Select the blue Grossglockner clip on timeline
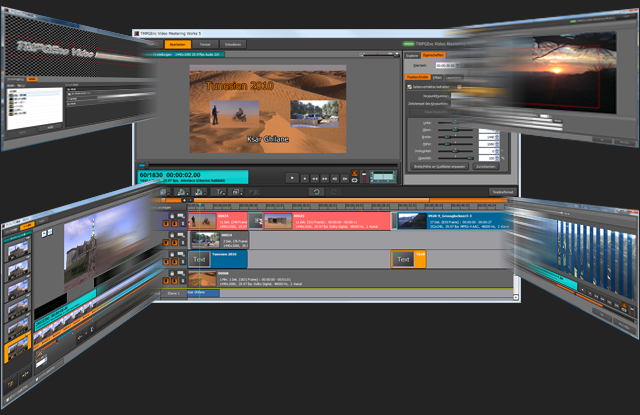Viewport: 640px width, 415px height. 453,221
